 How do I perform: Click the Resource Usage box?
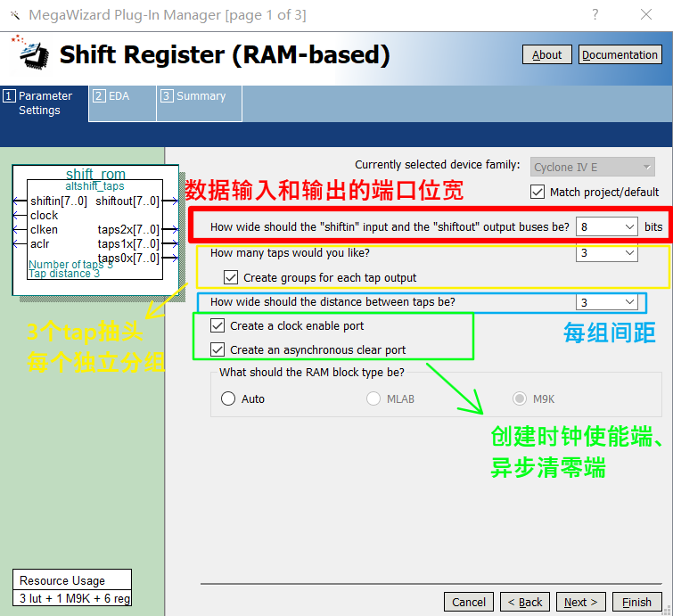coord(72,588)
